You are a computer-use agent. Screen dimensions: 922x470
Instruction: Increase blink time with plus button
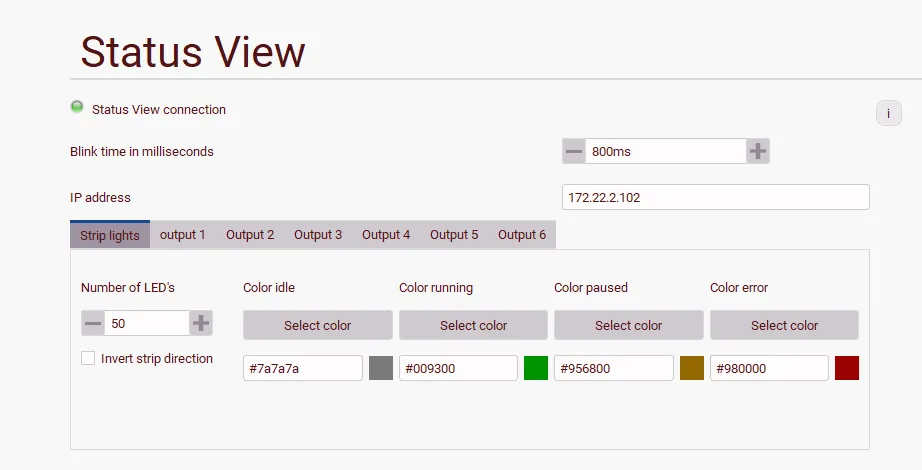click(x=757, y=151)
